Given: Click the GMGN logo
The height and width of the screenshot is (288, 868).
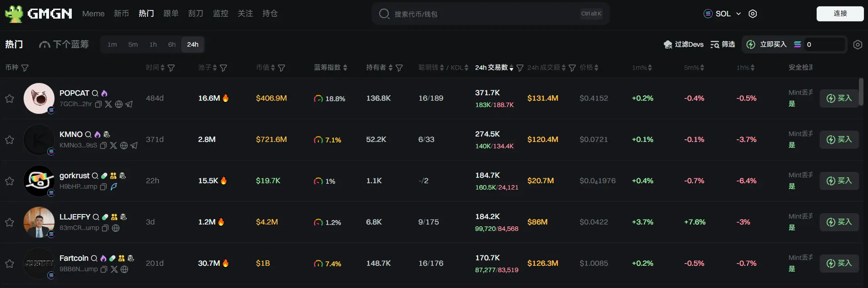Looking at the screenshot, I should pos(39,14).
